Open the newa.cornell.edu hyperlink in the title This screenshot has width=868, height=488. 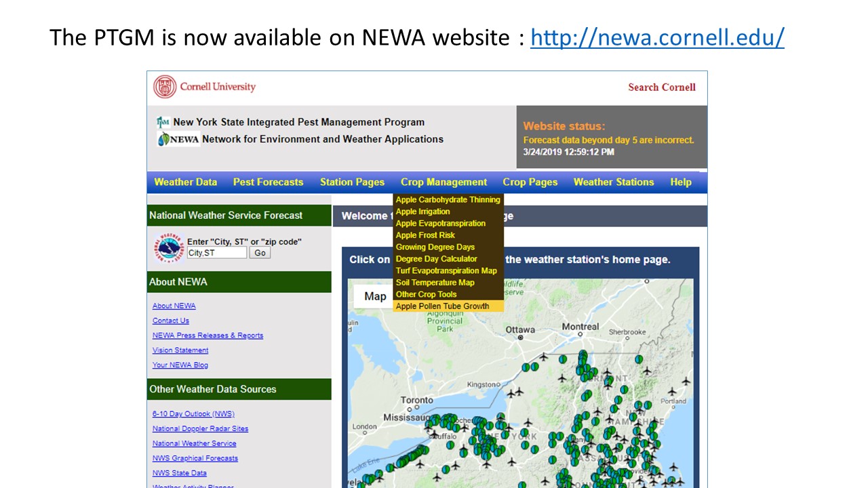pos(657,37)
